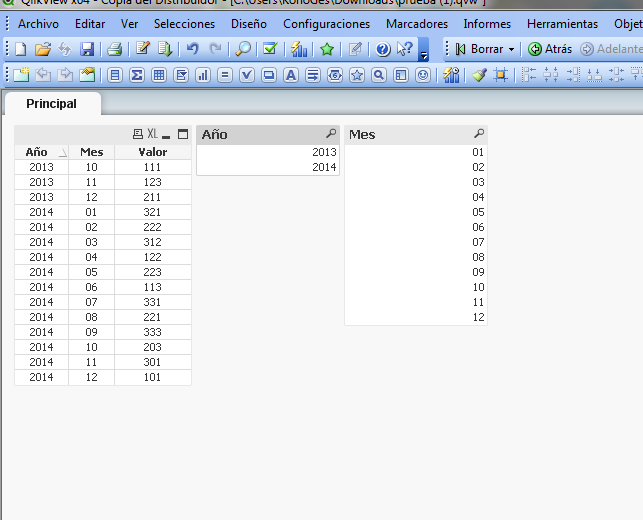The height and width of the screenshot is (520, 643).
Task: Launch the Quick Chart wizard icon
Action: pyautogui.click(x=299, y=49)
